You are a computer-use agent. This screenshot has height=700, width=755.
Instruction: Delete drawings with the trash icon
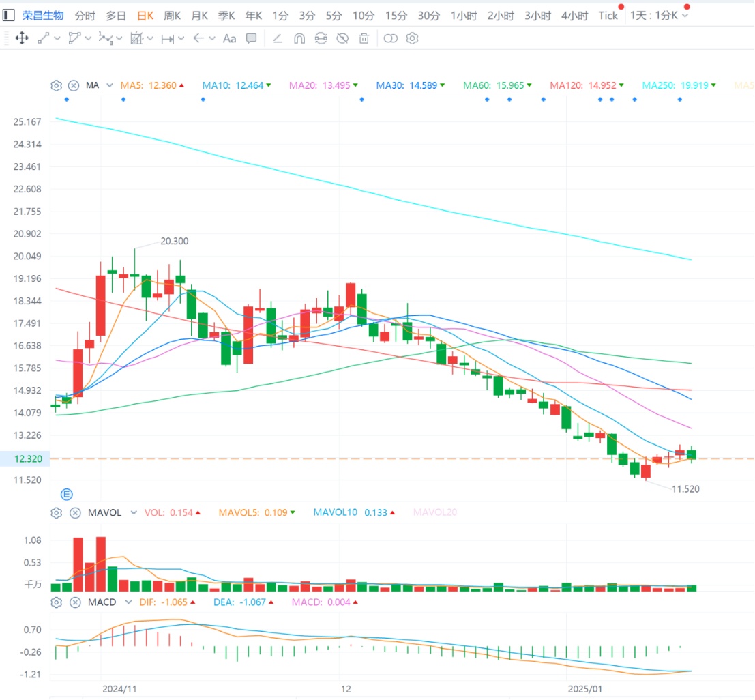pos(364,38)
